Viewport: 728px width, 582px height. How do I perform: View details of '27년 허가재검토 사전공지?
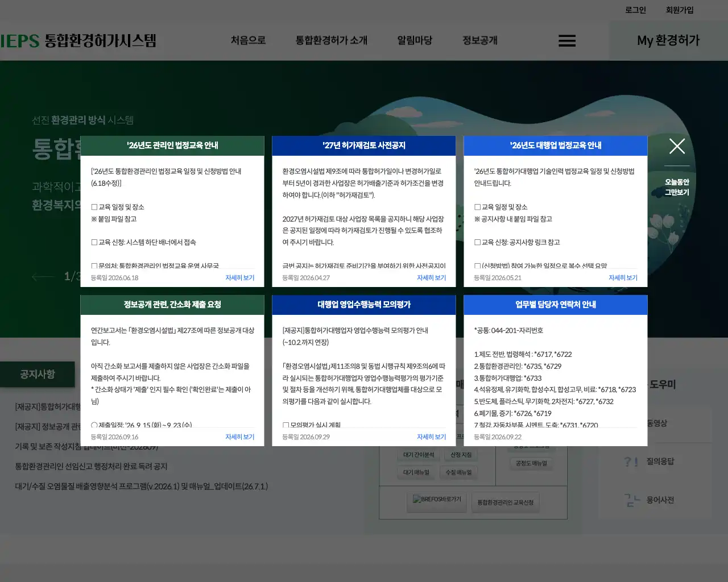pyautogui.click(x=431, y=278)
